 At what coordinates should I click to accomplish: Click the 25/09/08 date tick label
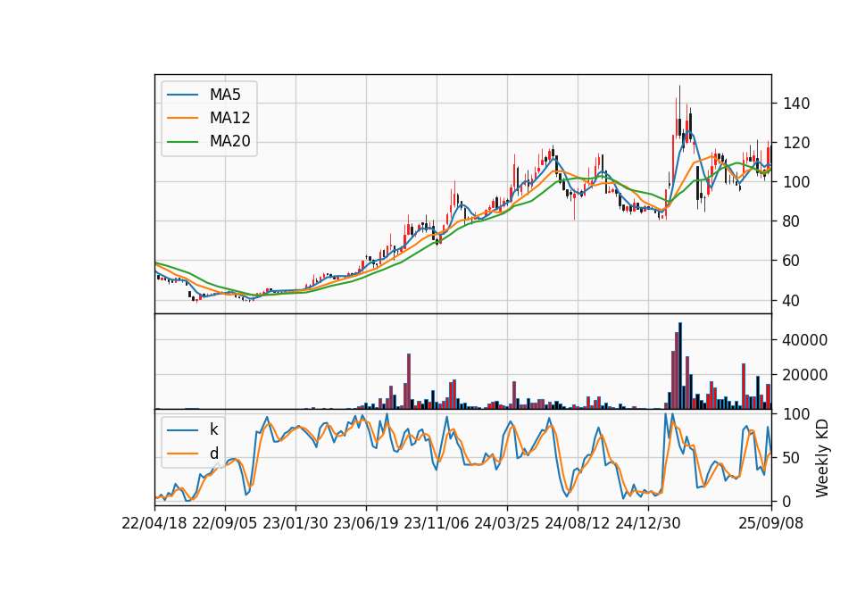click(x=770, y=523)
